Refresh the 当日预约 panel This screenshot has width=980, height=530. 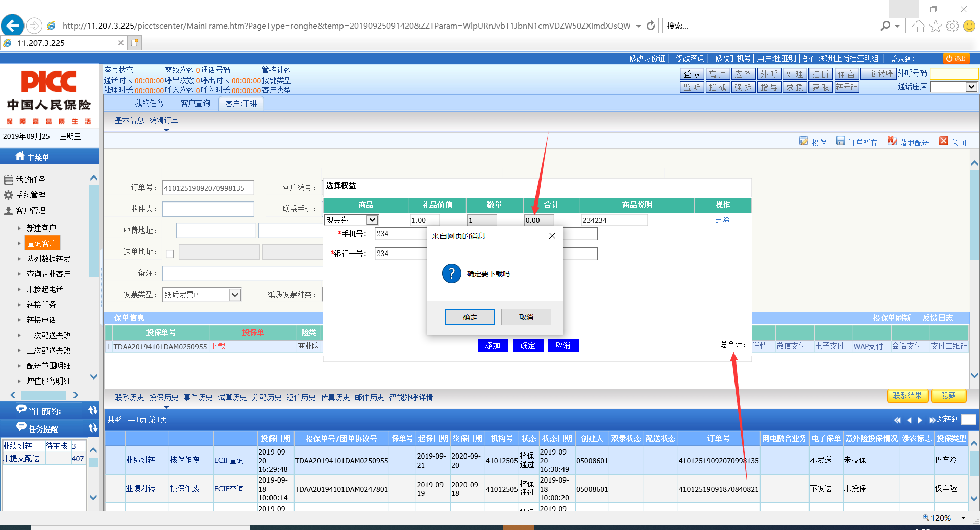pyautogui.click(x=92, y=411)
